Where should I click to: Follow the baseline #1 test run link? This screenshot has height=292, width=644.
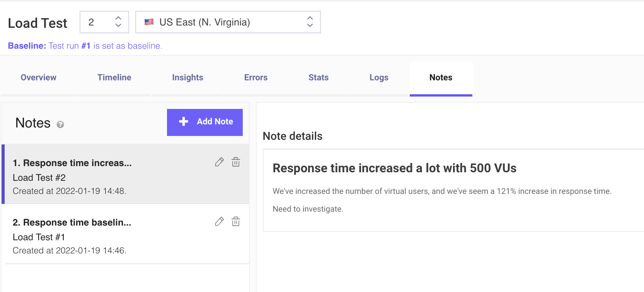point(86,46)
